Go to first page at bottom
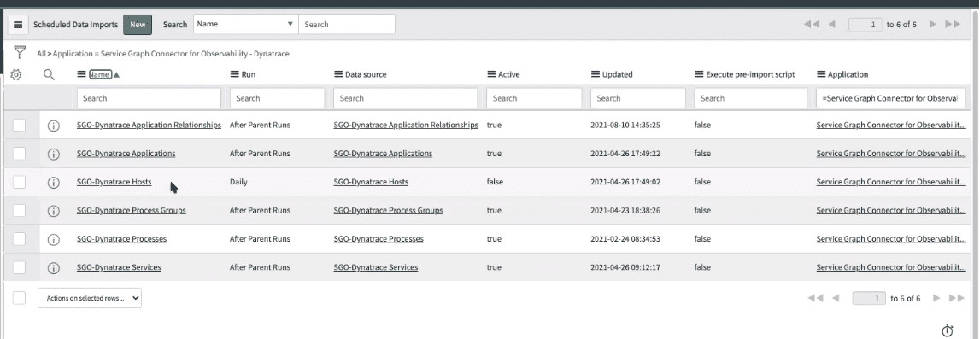The height and width of the screenshot is (339, 980). [816, 298]
